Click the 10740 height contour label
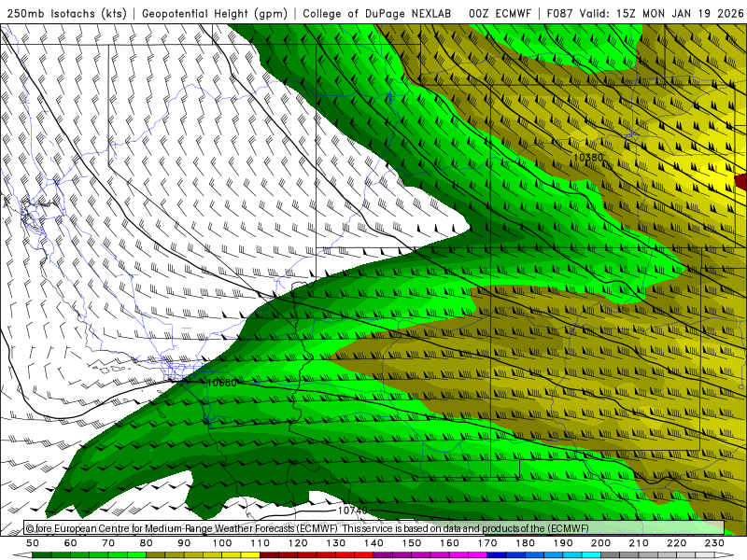This screenshot has width=747, height=560. pos(353,511)
